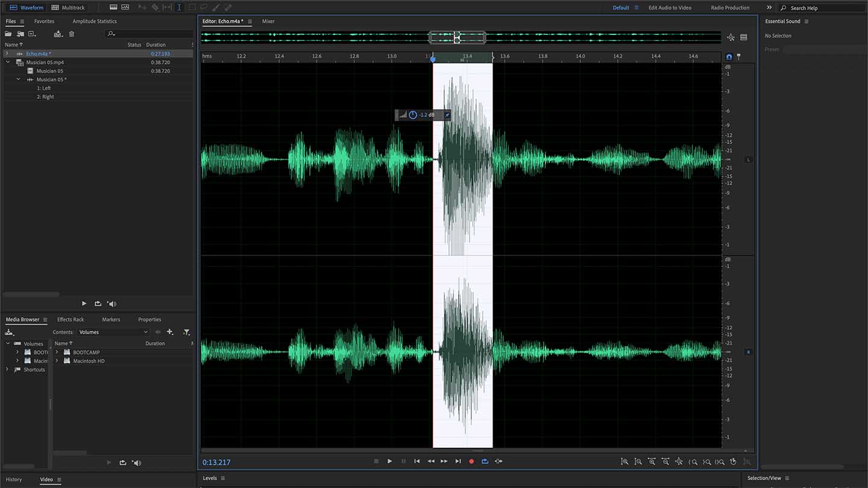This screenshot has height=488, width=868.
Task: Select the Marquee Selection tool
Action: (192, 8)
